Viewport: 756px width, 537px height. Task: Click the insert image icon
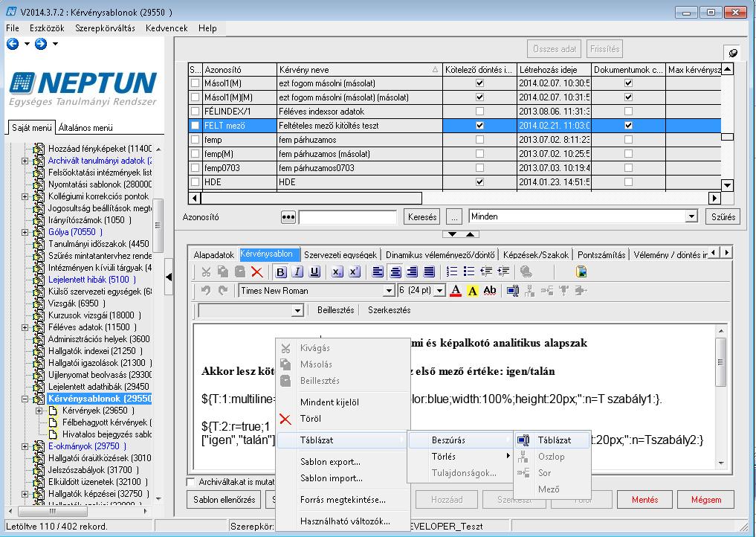coord(581,271)
